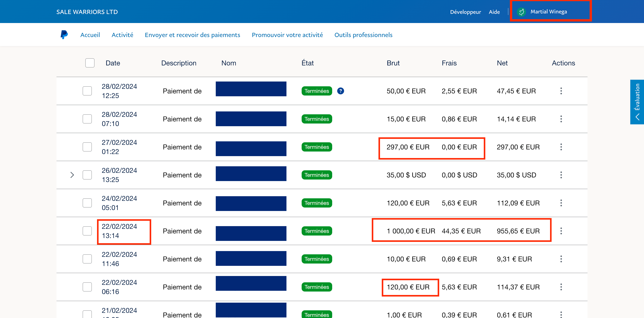This screenshot has height=318, width=644.
Task: Check the 28/02/2024 12:25 transaction checkbox
Action: coord(87,91)
